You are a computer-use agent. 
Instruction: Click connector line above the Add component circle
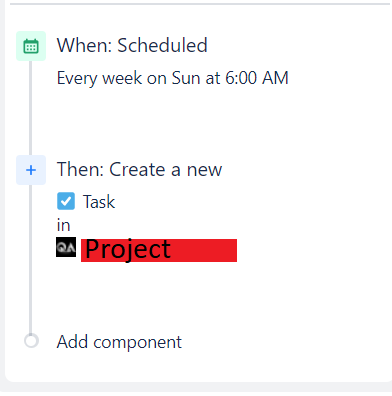31,259
